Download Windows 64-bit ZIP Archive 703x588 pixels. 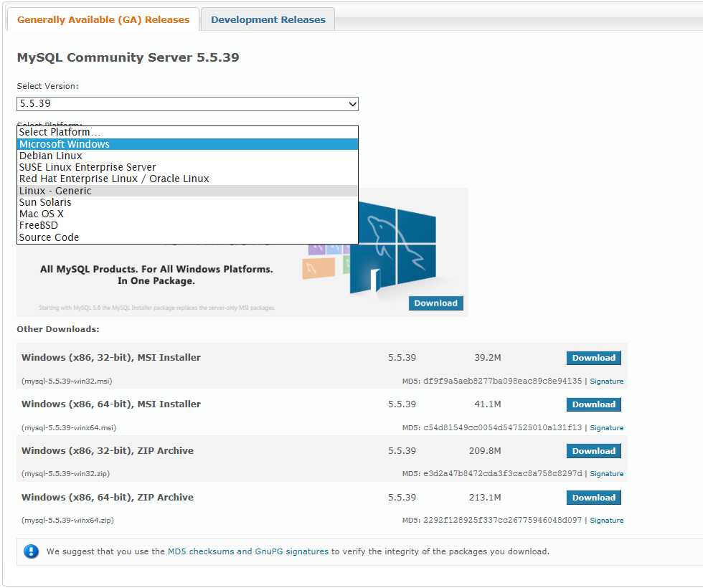[594, 498]
